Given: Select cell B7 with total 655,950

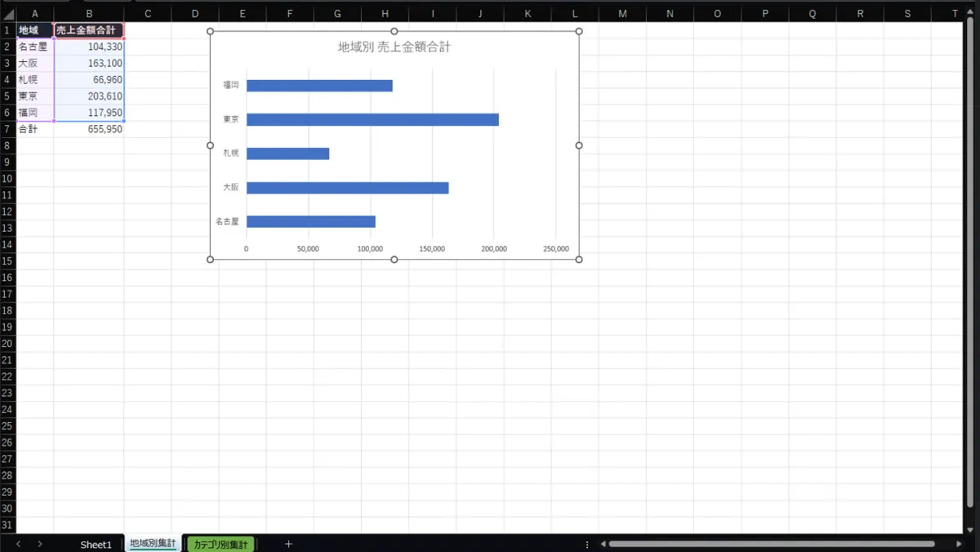Looking at the screenshot, I should point(89,129).
